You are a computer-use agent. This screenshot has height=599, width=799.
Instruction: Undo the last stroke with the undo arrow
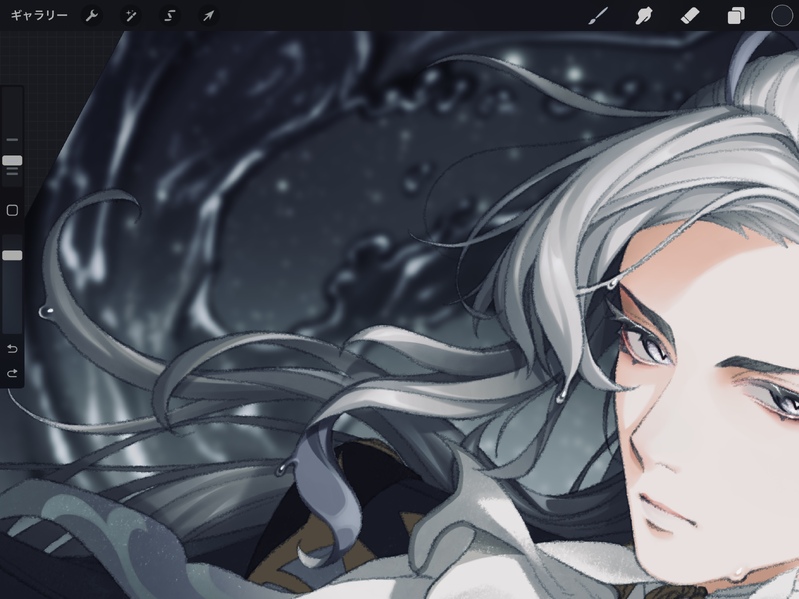tap(12, 349)
